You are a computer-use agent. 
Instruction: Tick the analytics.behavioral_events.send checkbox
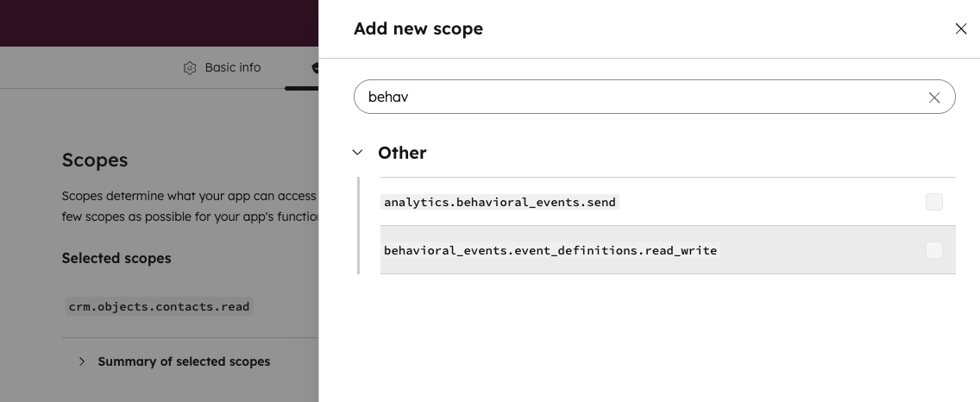933,202
